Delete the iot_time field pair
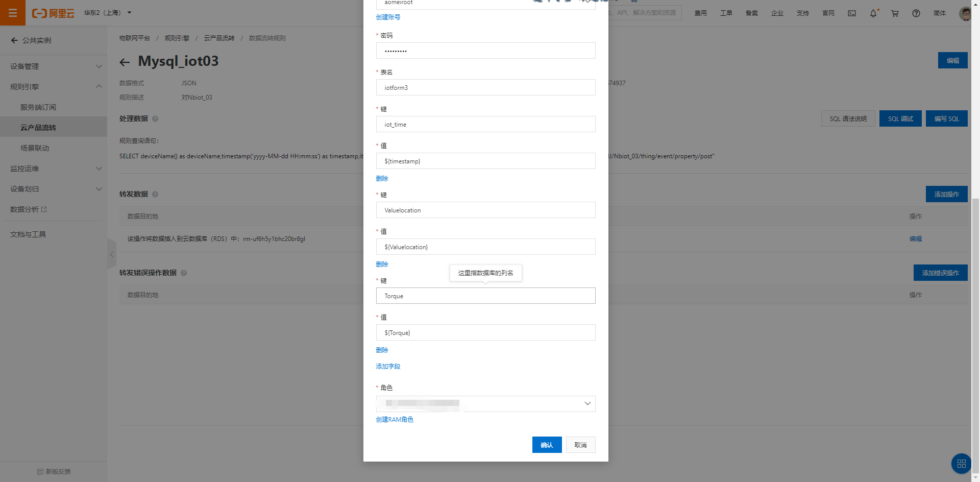Viewport: 980px width, 482px height. tap(382, 179)
